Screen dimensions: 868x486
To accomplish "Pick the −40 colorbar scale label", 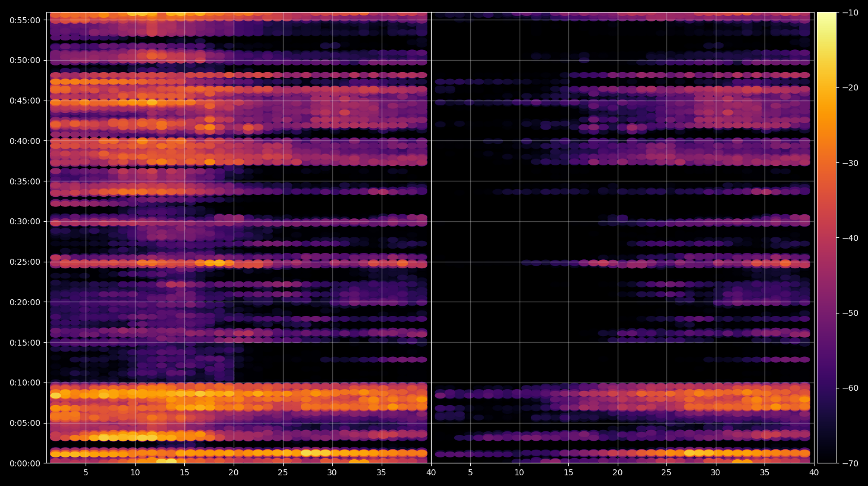I will pyautogui.click(x=851, y=238).
